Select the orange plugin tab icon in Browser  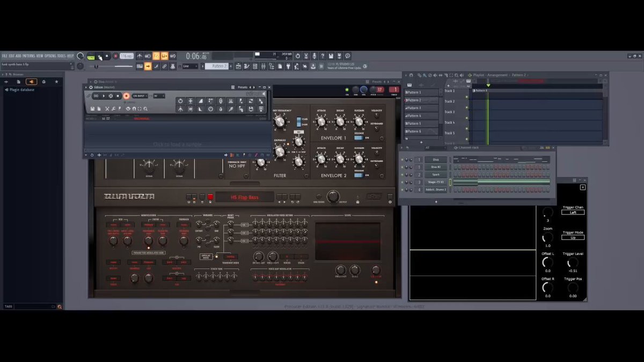(x=32, y=82)
